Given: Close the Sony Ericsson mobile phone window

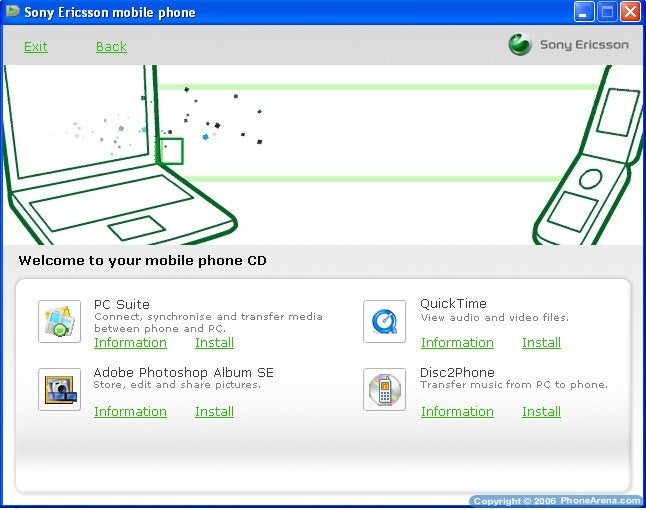Looking at the screenshot, I should (630, 12).
